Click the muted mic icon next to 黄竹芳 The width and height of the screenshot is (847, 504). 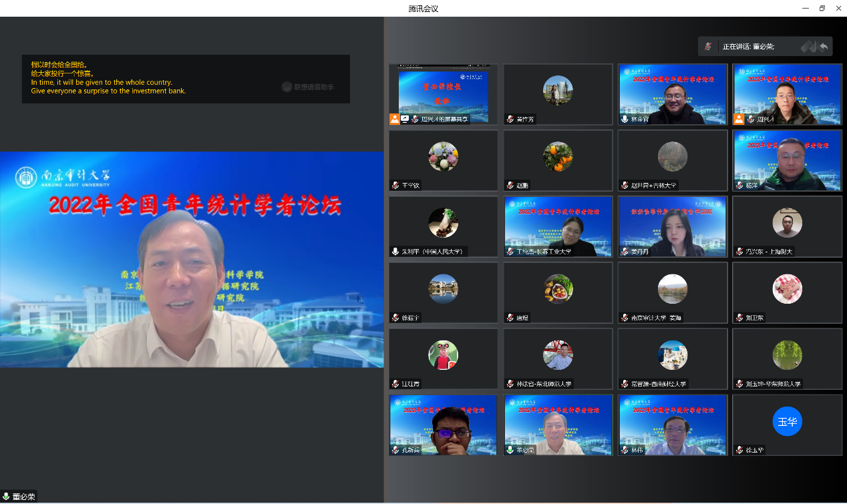[510, 119]
